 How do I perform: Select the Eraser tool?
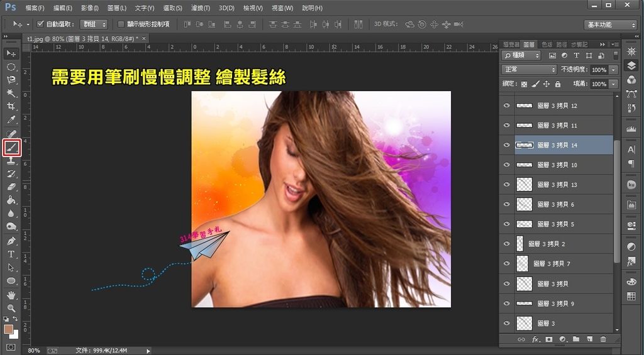(11, 187)
